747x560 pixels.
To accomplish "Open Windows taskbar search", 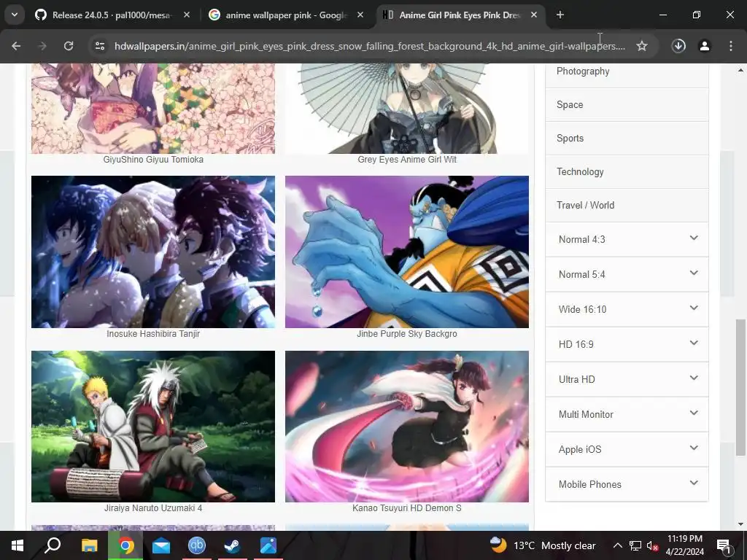I will (x=53, y=545).
